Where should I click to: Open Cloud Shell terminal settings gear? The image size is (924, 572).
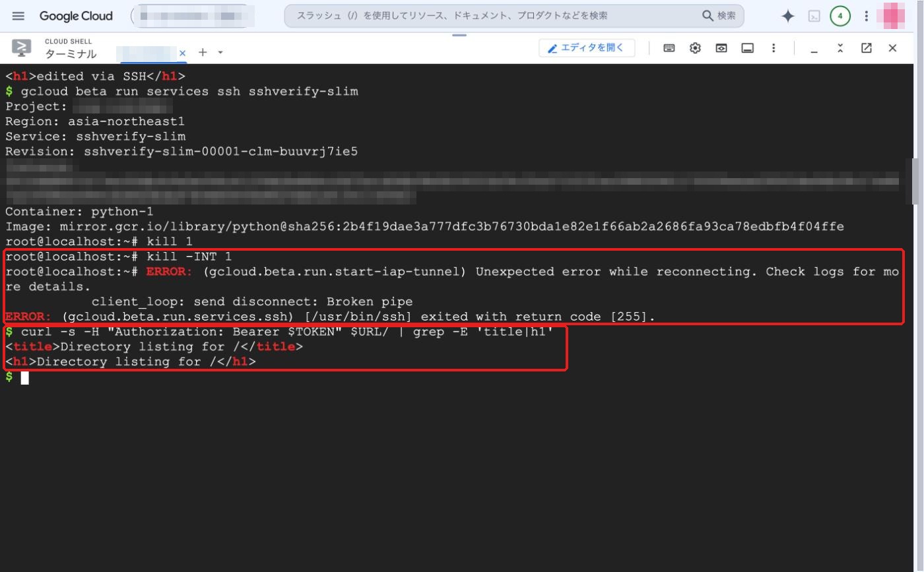click(695, 48)
